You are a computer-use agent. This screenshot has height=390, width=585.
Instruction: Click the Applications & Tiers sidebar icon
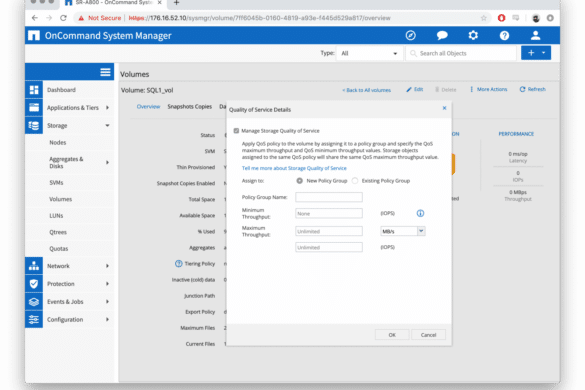point(34,107)
